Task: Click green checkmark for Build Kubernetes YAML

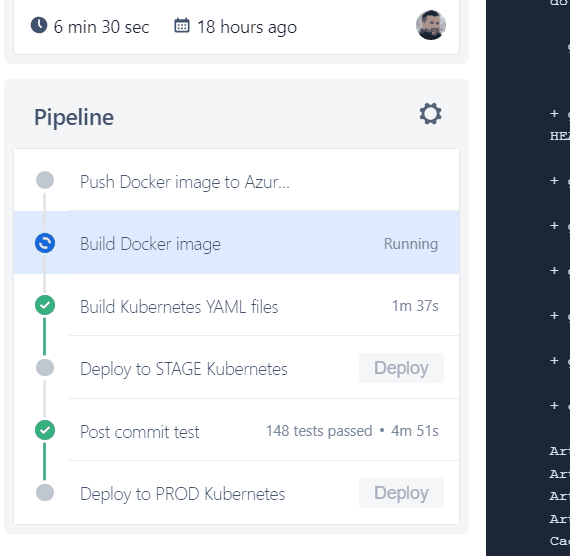Action: pos(45,305)
